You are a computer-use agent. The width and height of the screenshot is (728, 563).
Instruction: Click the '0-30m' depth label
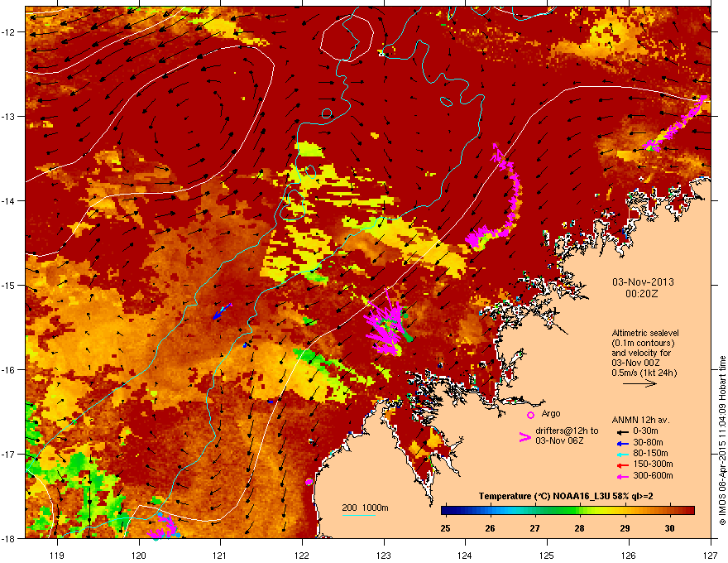click(645, 431)
